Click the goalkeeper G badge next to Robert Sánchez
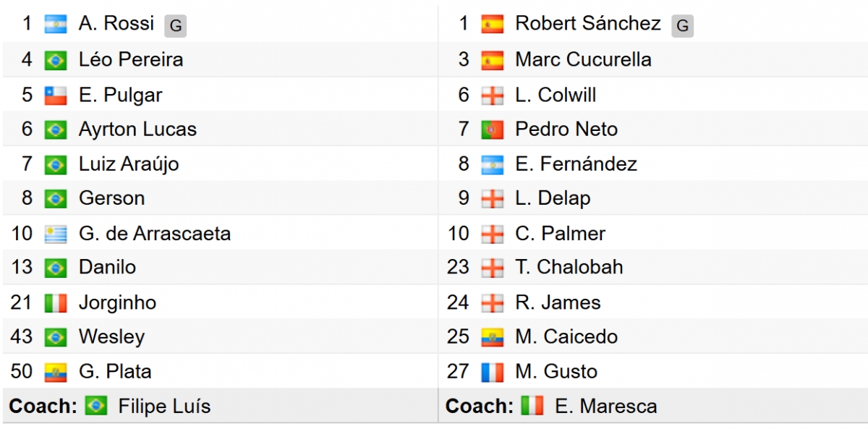Viewport: 868px width, 429px height. click(x=682, y=26)
